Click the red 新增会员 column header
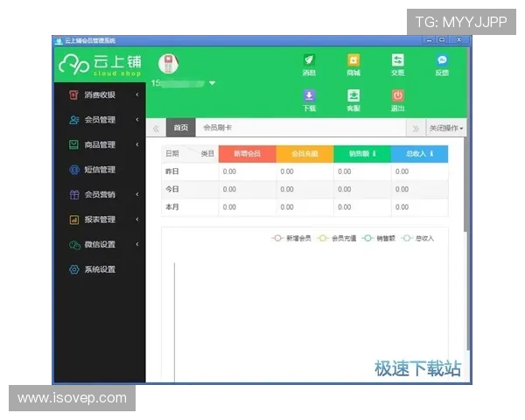The width and height of the screenshot is (525, 420). 247,154
